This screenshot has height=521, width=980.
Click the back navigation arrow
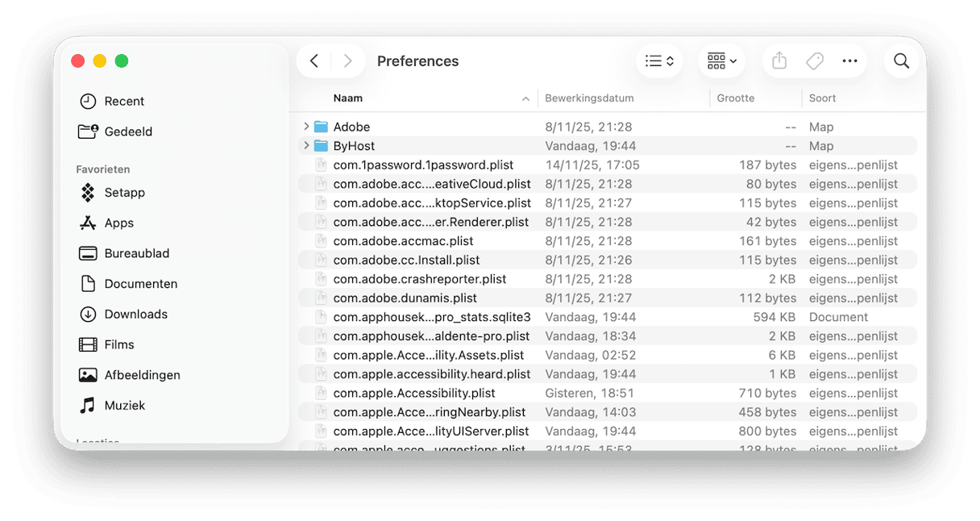(x=314, y=61)
